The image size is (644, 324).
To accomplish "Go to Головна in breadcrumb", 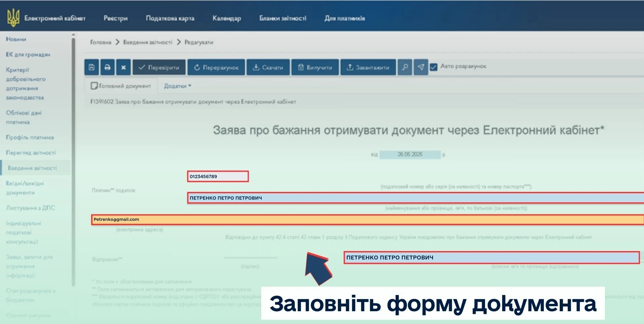I will [100, 42].
